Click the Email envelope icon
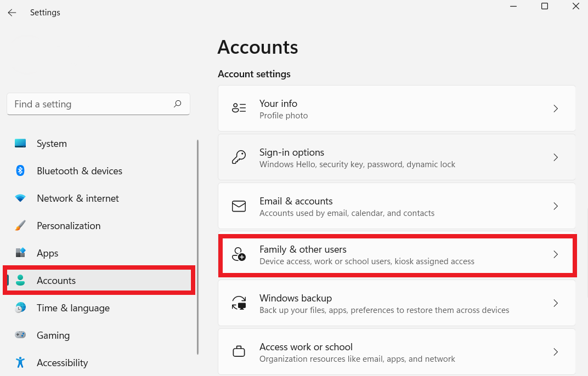 click(x=239, y=206)
